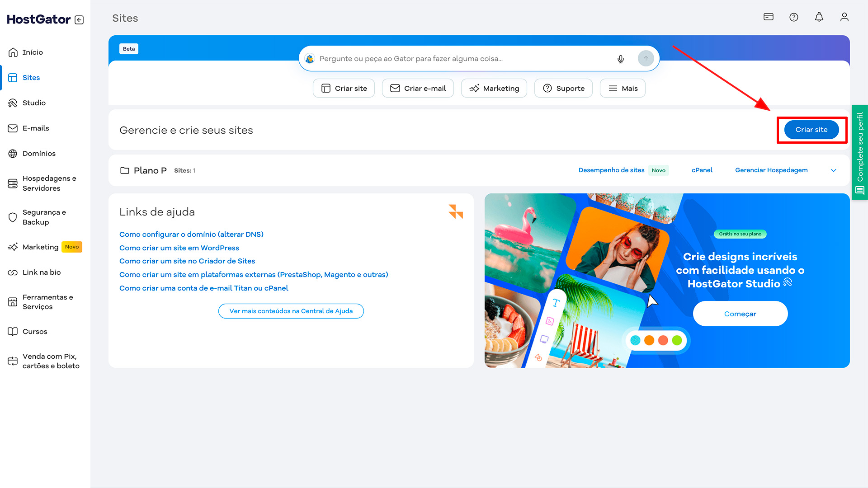Click the blue Criar site button
Image resolution: width=868 pixels, height=488 pixels.
pos(811,130)
